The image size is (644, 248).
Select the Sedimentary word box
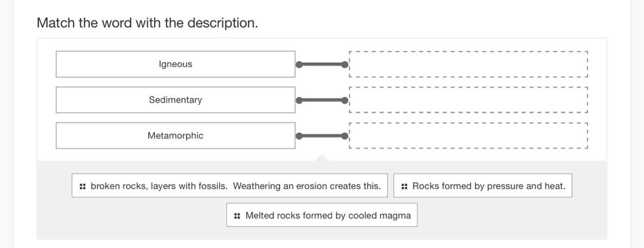pyautogui.click(x=175, y=100)
